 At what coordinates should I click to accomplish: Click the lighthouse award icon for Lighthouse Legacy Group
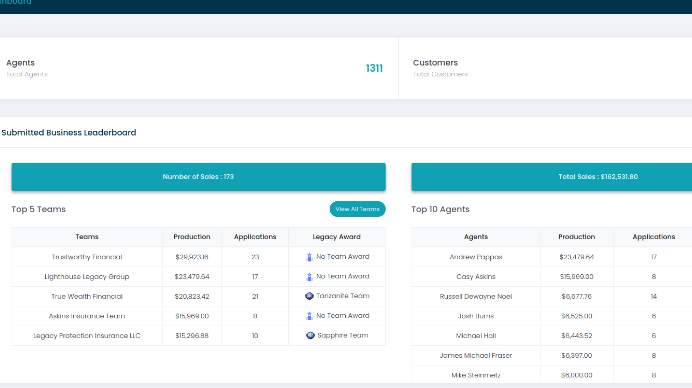tap(309, 277)
